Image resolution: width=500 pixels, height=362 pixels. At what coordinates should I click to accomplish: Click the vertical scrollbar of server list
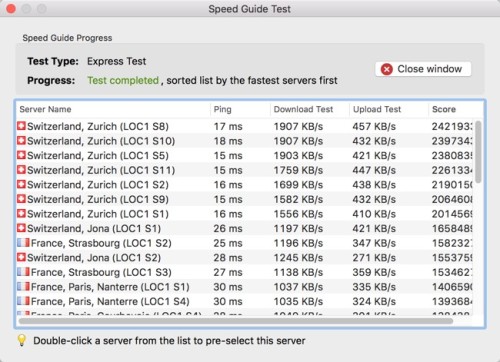pyautogui.click(x=478, y=152)
